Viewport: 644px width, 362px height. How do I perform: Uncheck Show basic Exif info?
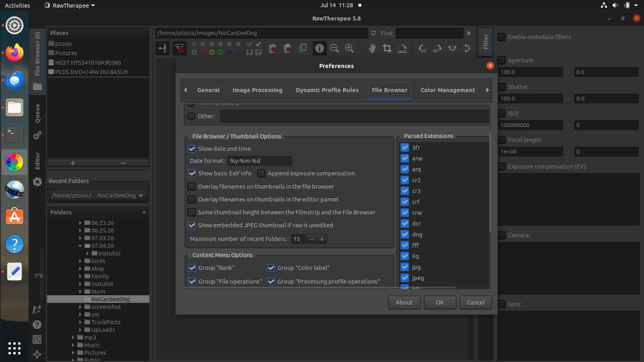[x=192, y=173]
